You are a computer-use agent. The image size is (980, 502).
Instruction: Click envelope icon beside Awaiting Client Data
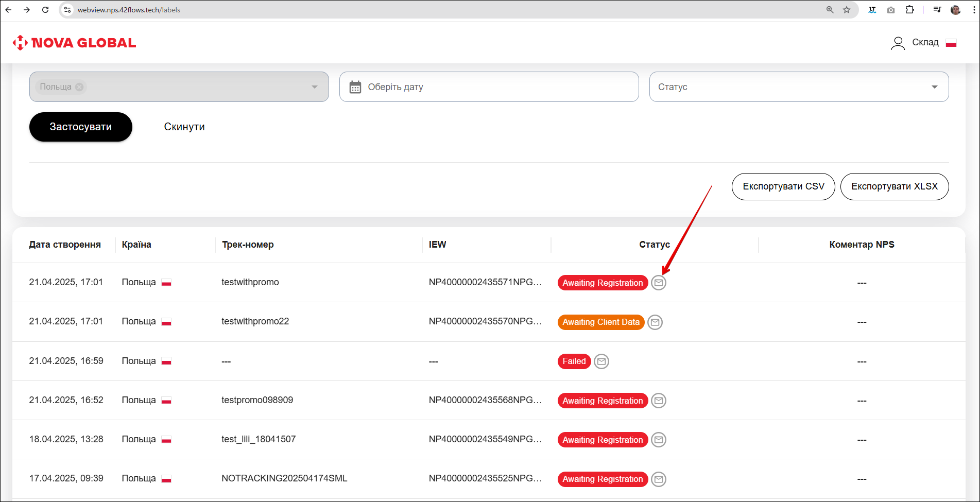click(x=655, y=322)
